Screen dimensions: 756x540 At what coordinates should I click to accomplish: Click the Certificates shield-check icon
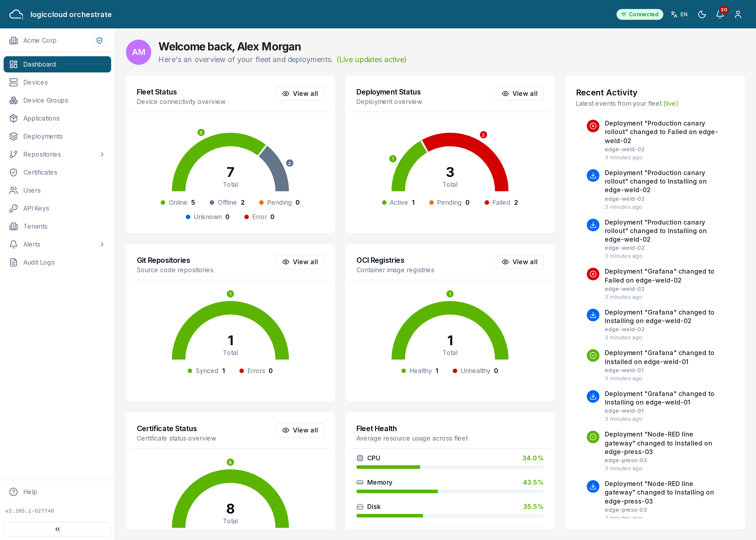click(14, 172)
